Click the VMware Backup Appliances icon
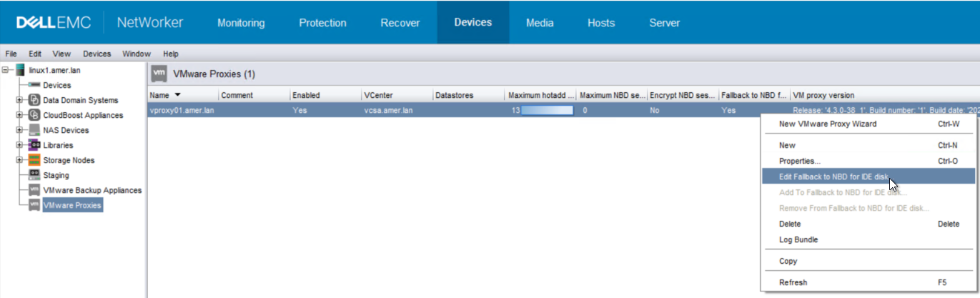 [34, 190]
